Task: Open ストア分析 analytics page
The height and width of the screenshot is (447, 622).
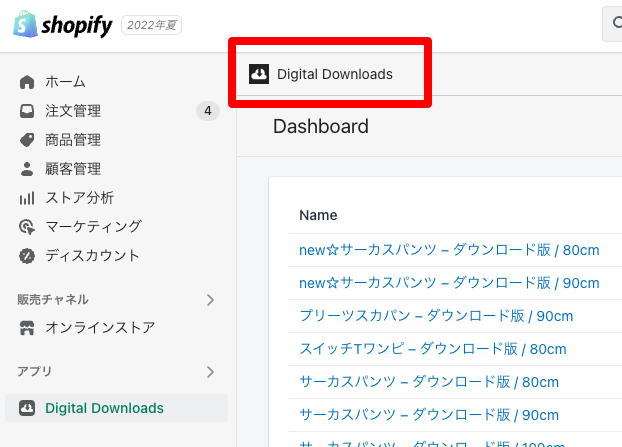Action: click(x=79, y=198)
